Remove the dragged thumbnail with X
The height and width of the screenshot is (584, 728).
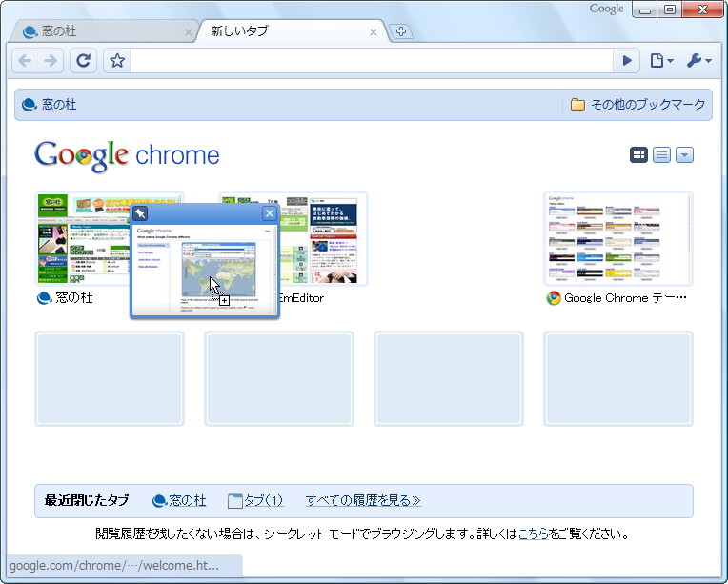(270, 213)
